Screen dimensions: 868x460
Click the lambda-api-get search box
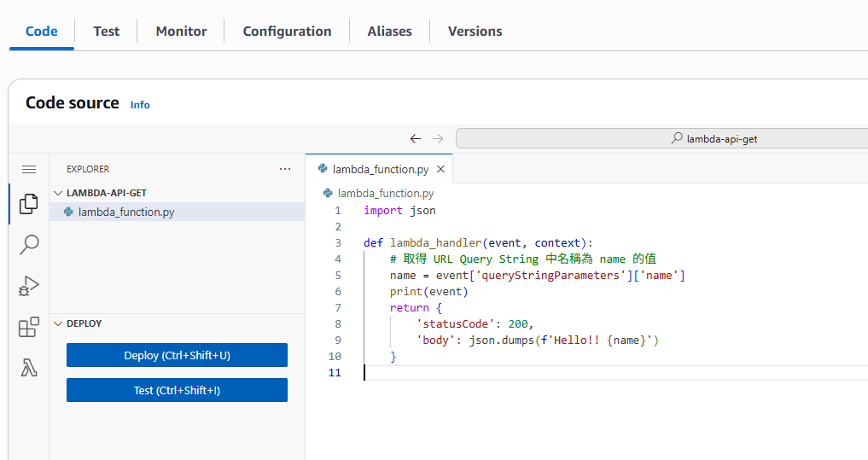pos(662,138)
